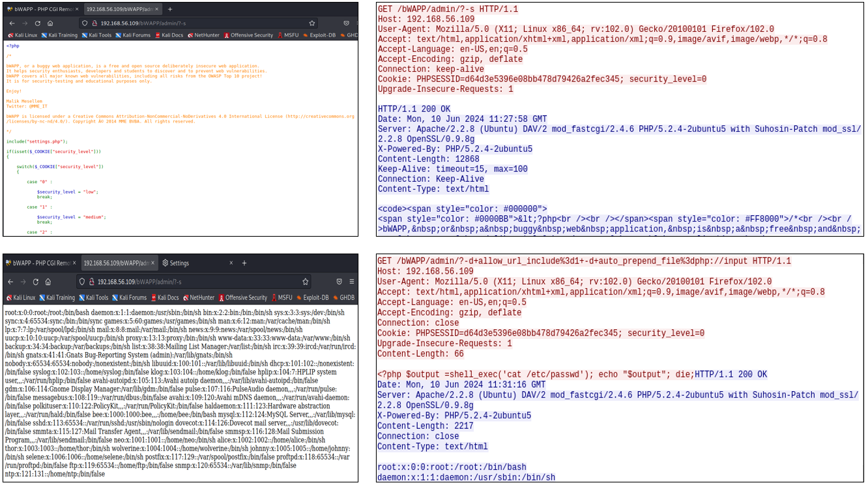Viewport: 868px width, 485px height.
Task: Open the Pocket button in top browser
Action: tap(347, 23)
